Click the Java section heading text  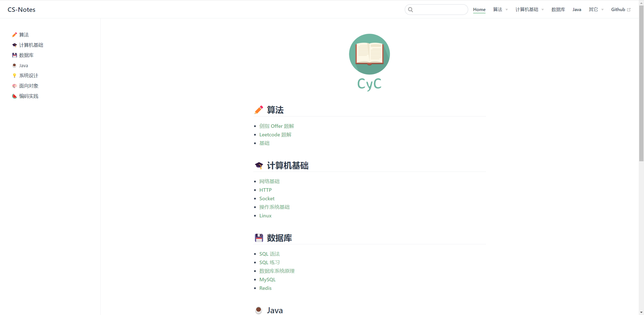275,310
